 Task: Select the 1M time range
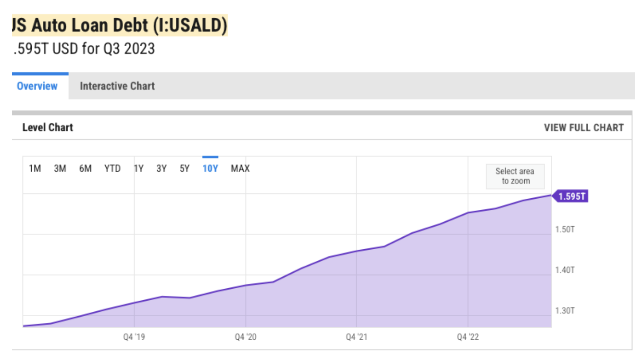point(35,168)
